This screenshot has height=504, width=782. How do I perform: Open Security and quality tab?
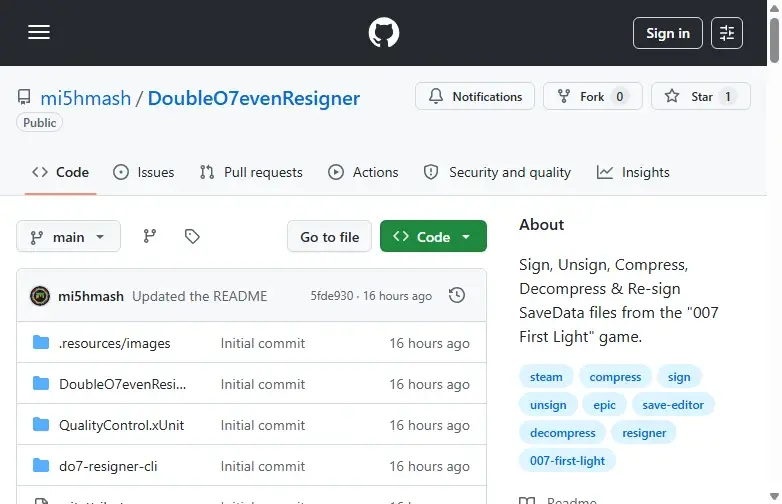click(x=497, y=172)
